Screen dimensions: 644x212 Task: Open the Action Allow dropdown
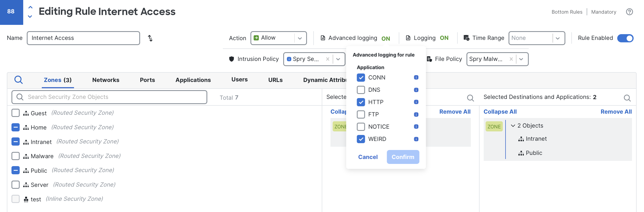click(x=299, y=38)
